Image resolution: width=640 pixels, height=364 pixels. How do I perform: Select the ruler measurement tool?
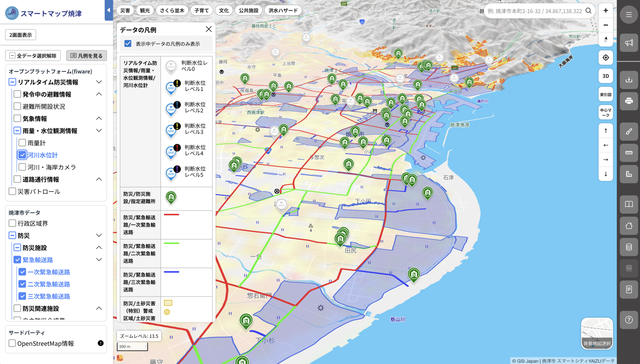point(629,153)
